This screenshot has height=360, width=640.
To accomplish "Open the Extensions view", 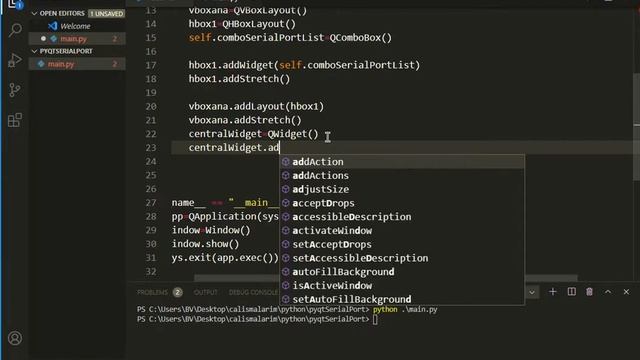I will (x=15, y=120).
